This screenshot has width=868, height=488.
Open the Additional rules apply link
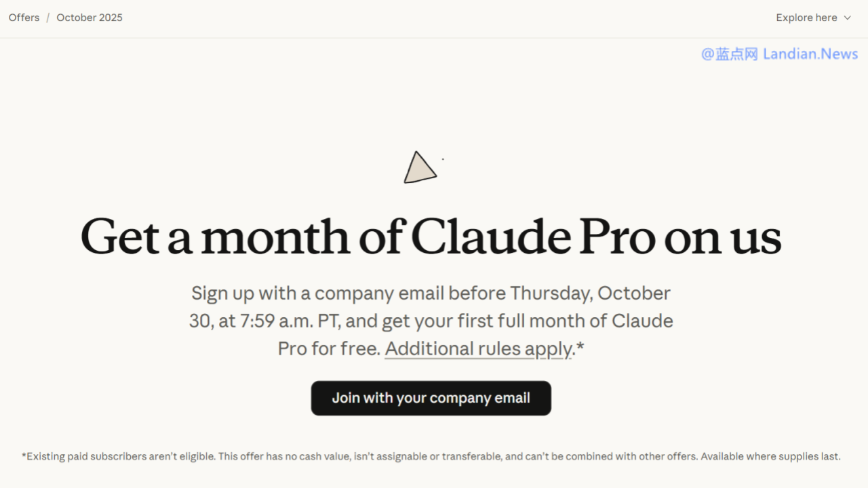click(479, 348)
